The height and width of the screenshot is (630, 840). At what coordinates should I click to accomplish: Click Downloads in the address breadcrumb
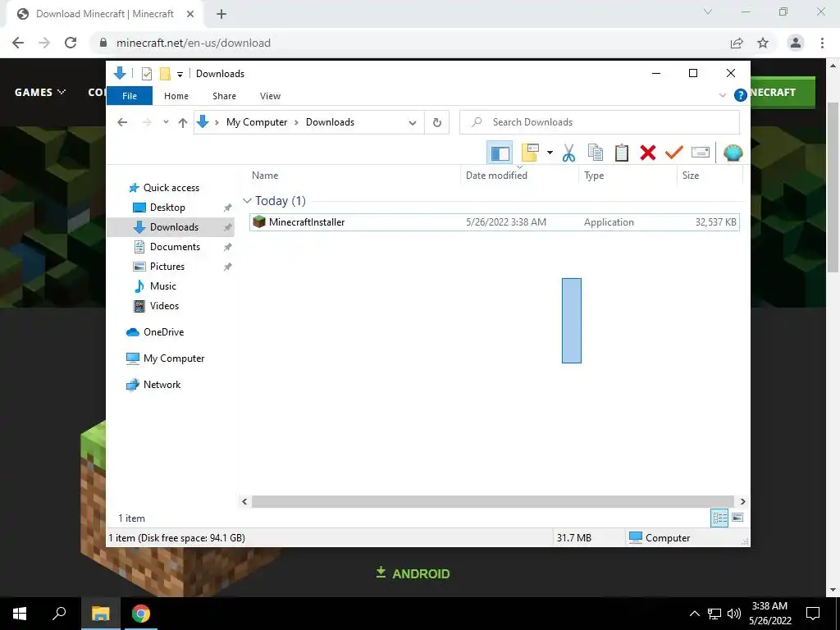click(330, 122)
